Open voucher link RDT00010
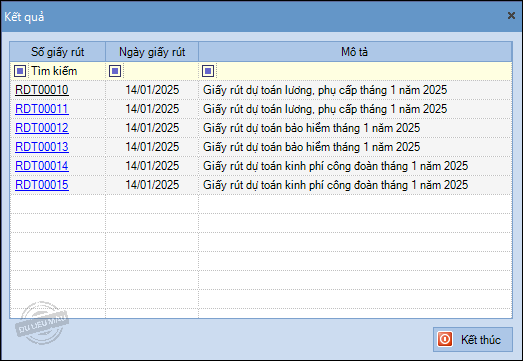This screenshot has width=523, height=361. (42, 90)
